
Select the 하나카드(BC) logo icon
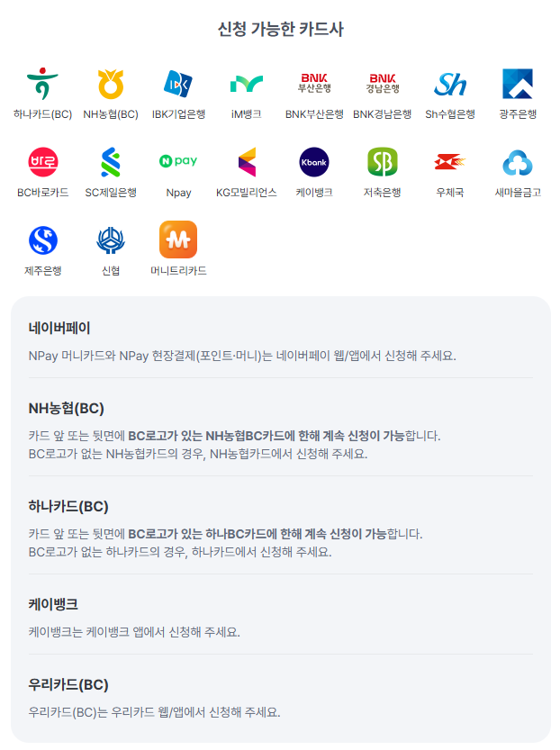(42, 84)
